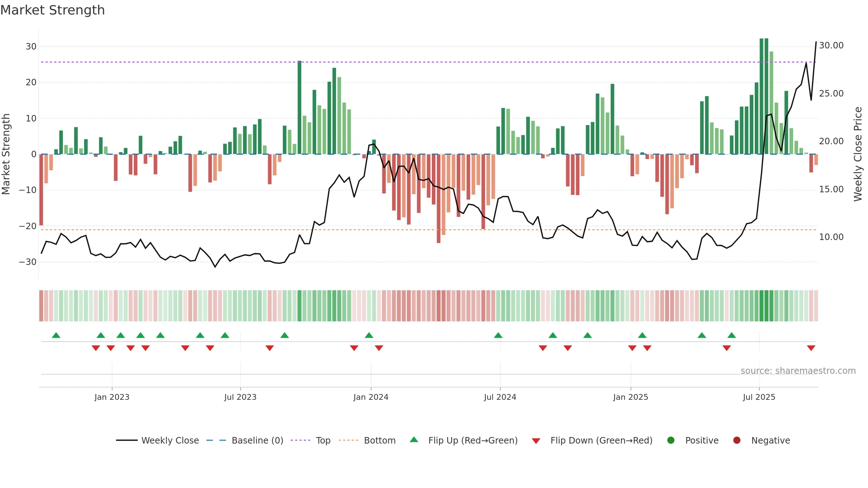Select the 'Flip Down (Green→Red)' legend label

pos(601,440)
